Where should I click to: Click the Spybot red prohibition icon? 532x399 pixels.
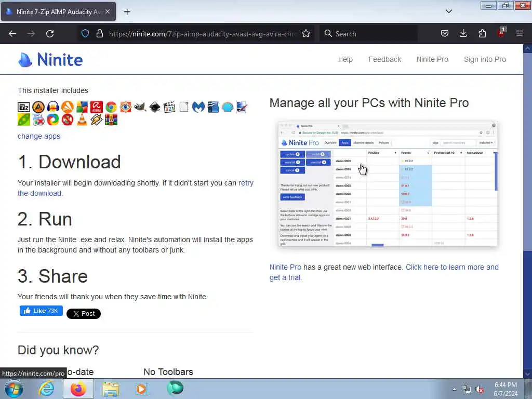pos(68,120)
